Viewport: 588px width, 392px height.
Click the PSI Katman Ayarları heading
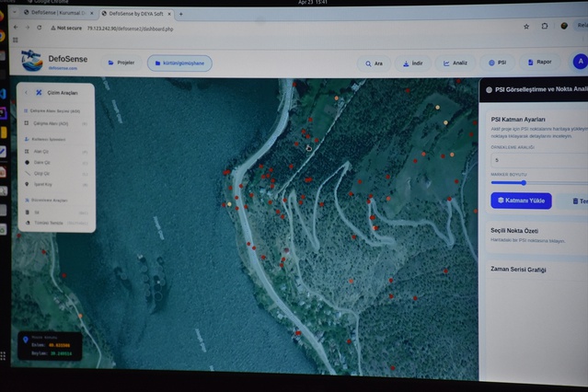pyautogui.click(x=518, y=120)
